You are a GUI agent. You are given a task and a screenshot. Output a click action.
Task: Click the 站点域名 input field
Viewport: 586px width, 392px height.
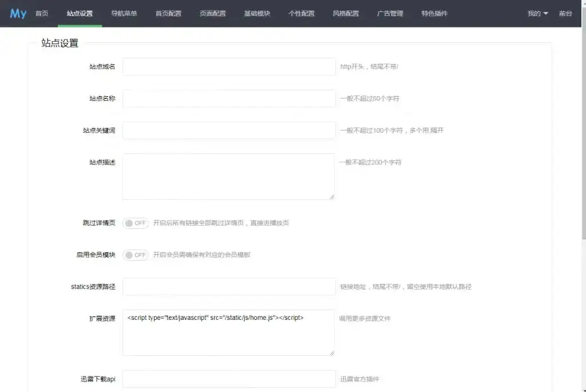click(x=228, y=66)
